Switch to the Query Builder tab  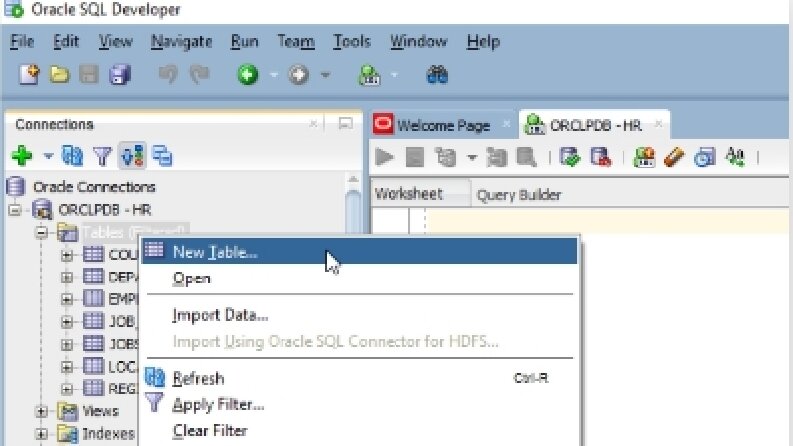[x=519, y=195]
